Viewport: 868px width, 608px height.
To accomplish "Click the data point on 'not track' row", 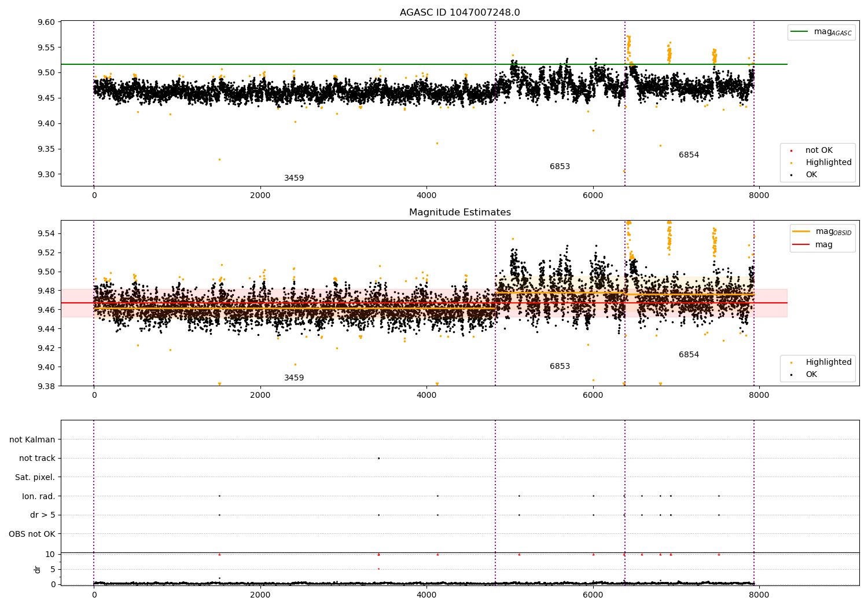I will tap(378, 458).
